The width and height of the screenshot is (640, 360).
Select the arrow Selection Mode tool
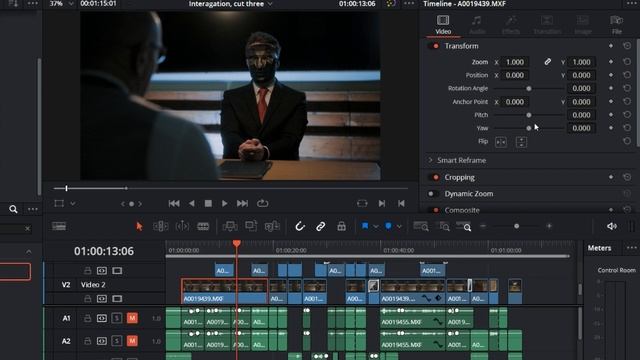[x=139, y=226]
